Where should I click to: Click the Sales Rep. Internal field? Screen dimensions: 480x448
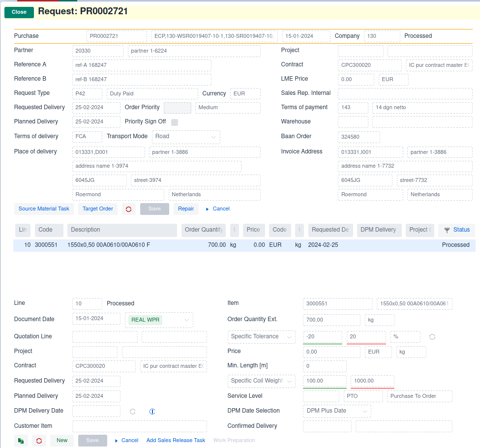pos(405,93)
